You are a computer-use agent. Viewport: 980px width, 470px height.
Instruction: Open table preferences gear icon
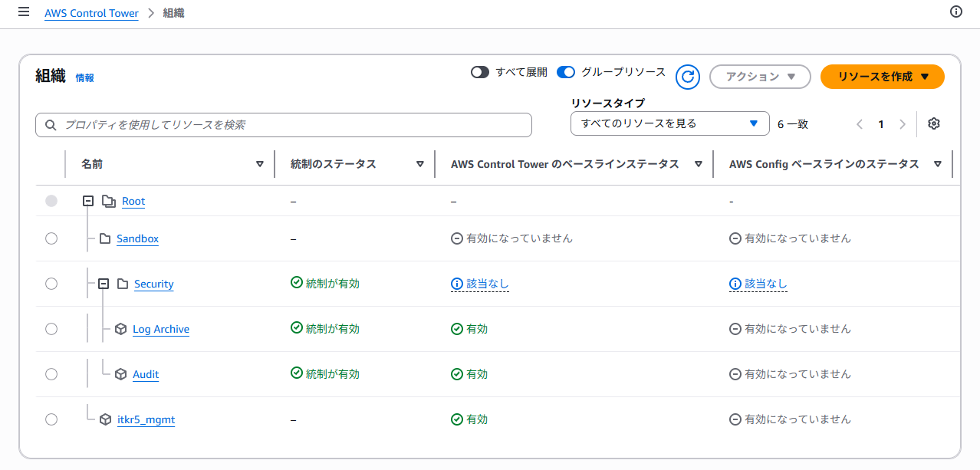tap(934, 123)
